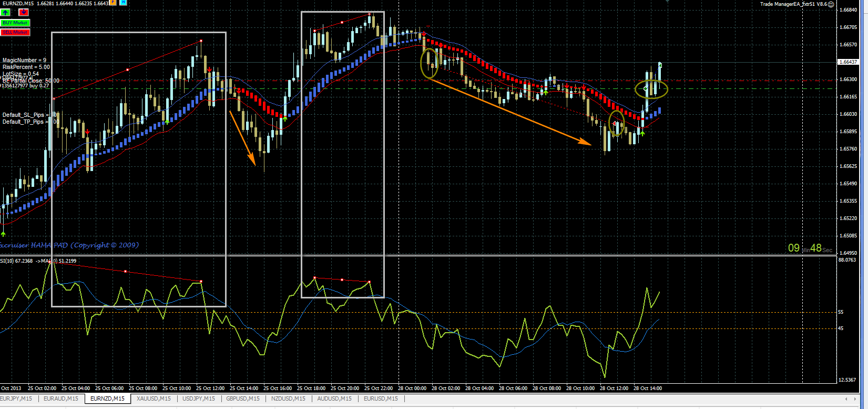Click the tab scroll left arrow
Screen dimensions: 868x409
(x=845, y=399)
